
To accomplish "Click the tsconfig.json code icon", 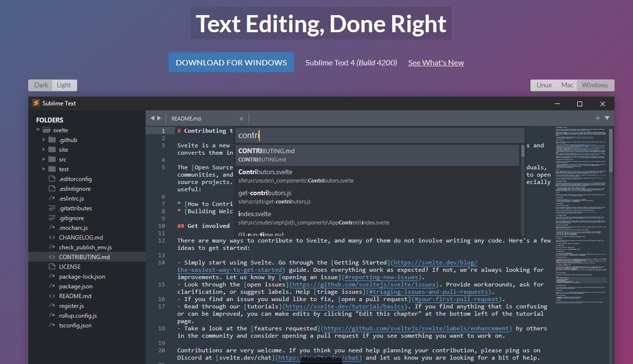I will pos(52,325).
